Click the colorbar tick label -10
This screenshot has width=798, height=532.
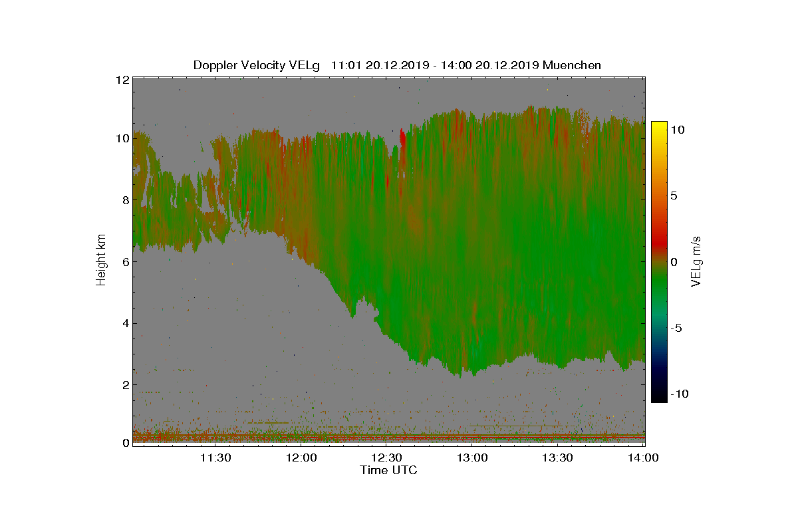pos(679,394)
